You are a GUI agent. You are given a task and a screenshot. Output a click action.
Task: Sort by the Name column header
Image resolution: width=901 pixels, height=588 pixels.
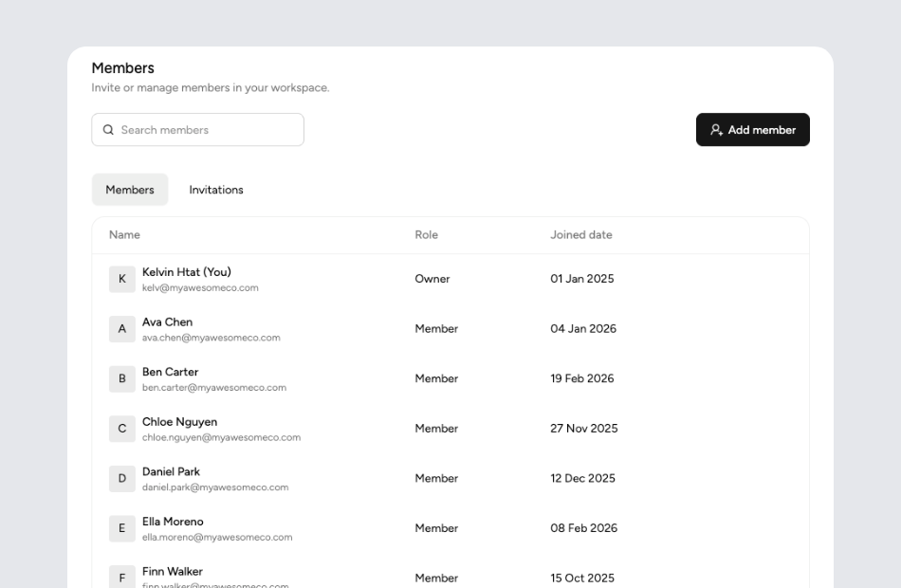coord(123,234)
